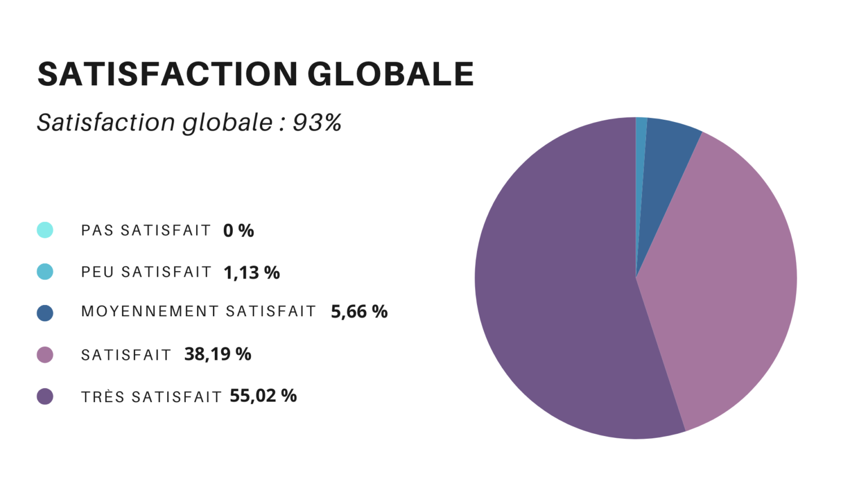Click the "Satisfaction globale : 93%" subtitle
The width and height of the screenshot is (868, 488).
pos(189,123)
